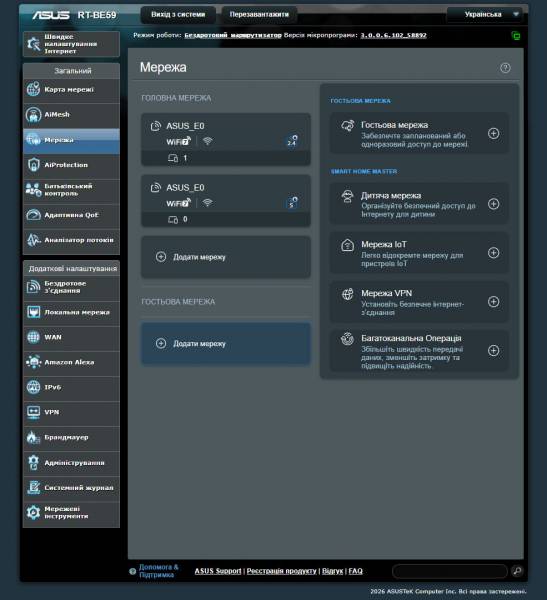
Task: Click the Допомога & Підтримка help link
Action: click(158, 571)
